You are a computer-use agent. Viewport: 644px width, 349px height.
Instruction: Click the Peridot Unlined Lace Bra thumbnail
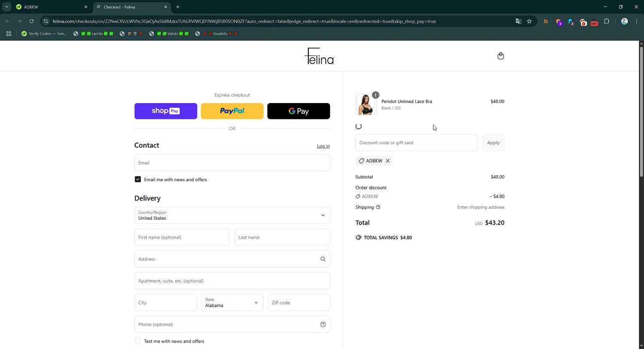tap(366, 104)
